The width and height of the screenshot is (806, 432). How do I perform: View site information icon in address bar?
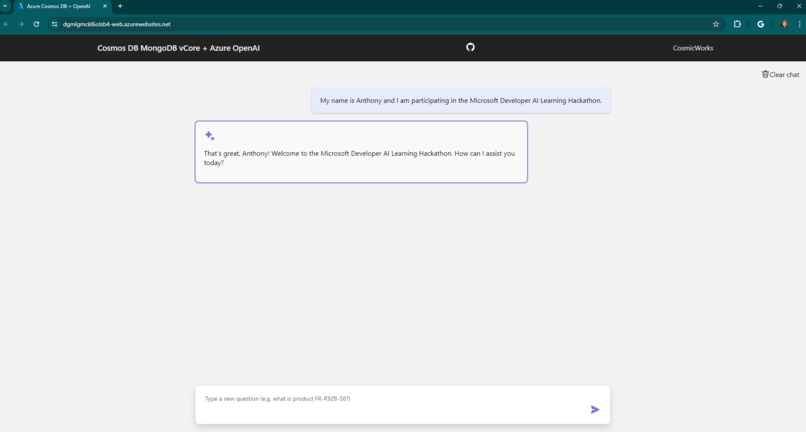click(x=54, y=24)
